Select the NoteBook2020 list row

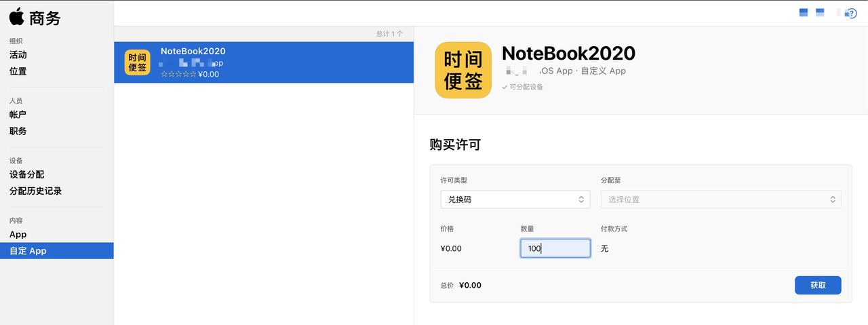[x=264, y=62]
